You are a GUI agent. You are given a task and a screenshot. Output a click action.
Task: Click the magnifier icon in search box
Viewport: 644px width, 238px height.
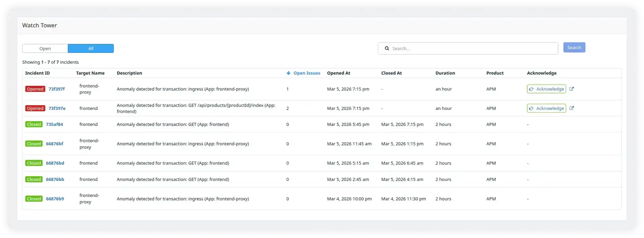387,49
